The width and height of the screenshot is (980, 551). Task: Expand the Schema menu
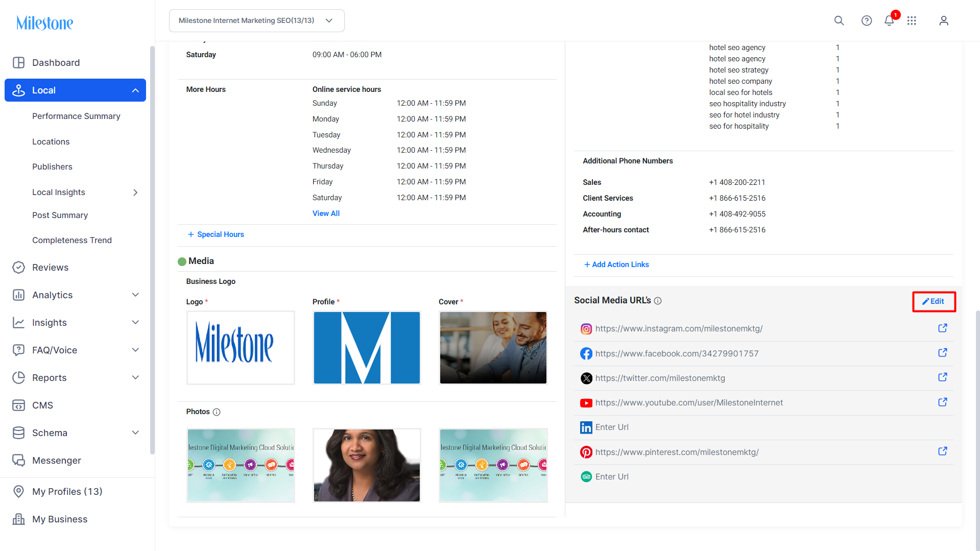135,433
